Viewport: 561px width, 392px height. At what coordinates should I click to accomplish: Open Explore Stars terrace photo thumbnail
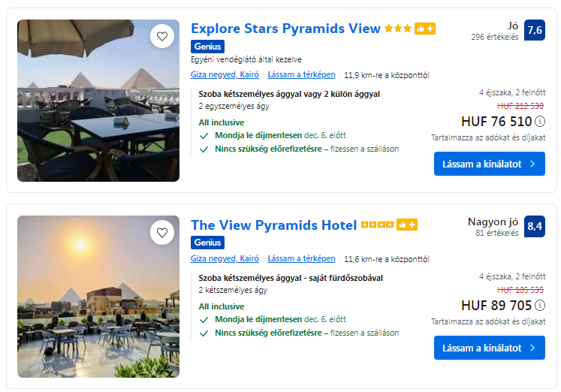coord(98,101)
